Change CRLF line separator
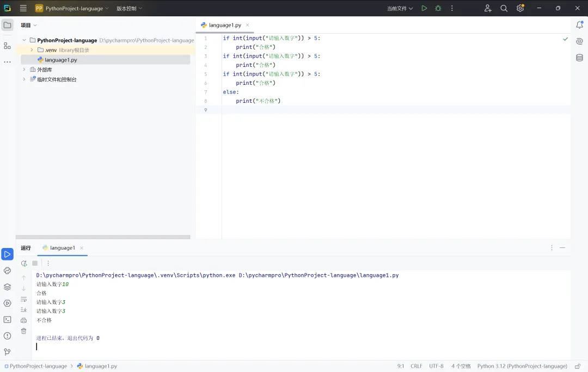588x372 pixels. (x=416, y=366)
